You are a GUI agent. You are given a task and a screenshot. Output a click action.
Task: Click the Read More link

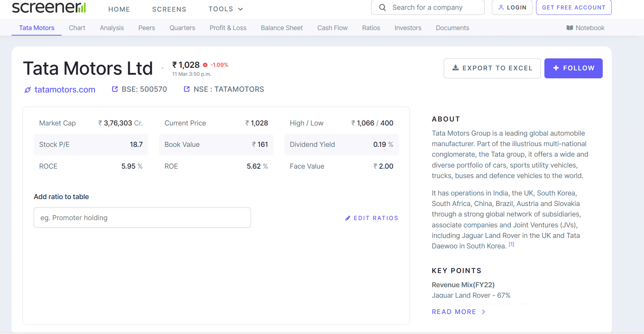tap(459, 312)
